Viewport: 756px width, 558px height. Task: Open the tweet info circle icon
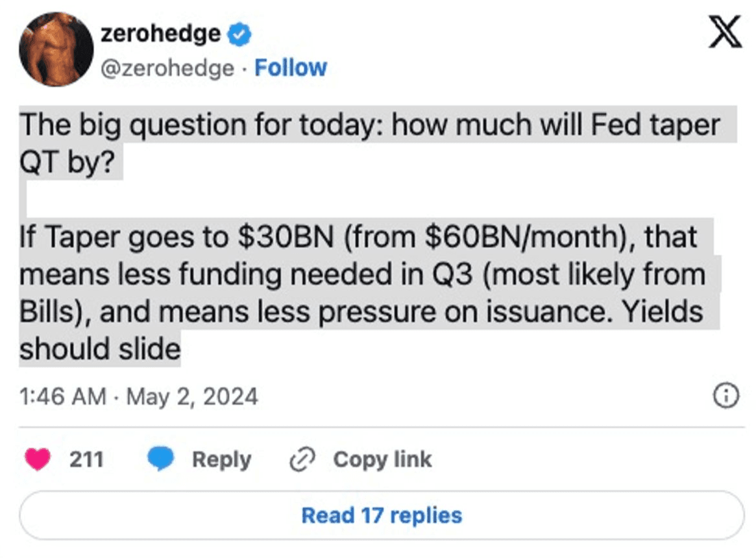726,396
